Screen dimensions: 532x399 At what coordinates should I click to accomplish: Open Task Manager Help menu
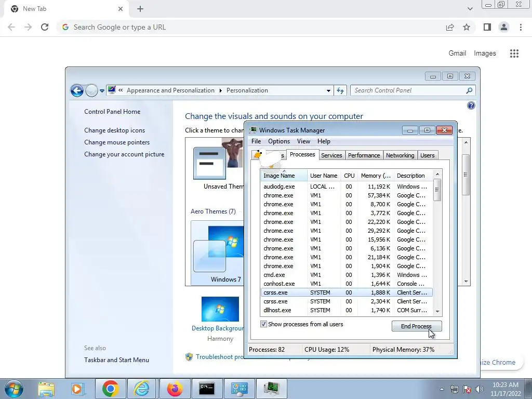[x=324, y=141]
